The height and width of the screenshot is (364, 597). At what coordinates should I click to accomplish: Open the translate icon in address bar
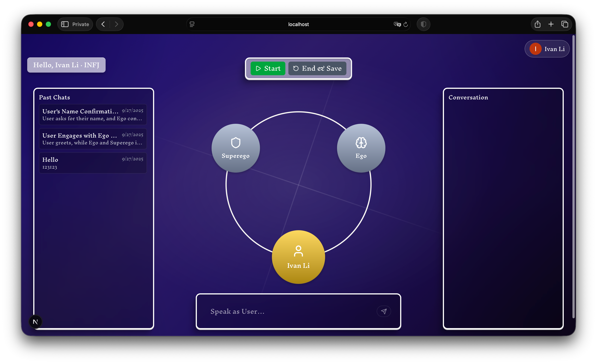[x=397, y=24]
